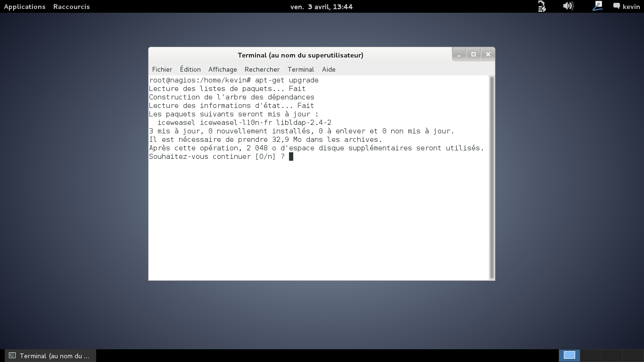Click the 'apt-get upgrade' command text

point(287,80)
